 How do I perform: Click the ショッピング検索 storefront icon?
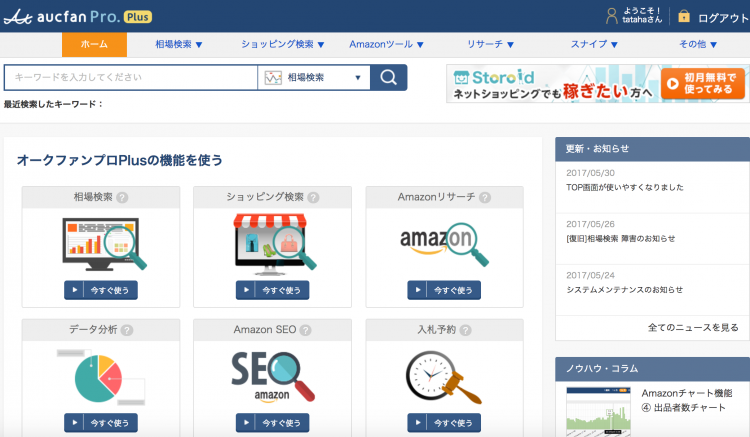coord(272,244)
